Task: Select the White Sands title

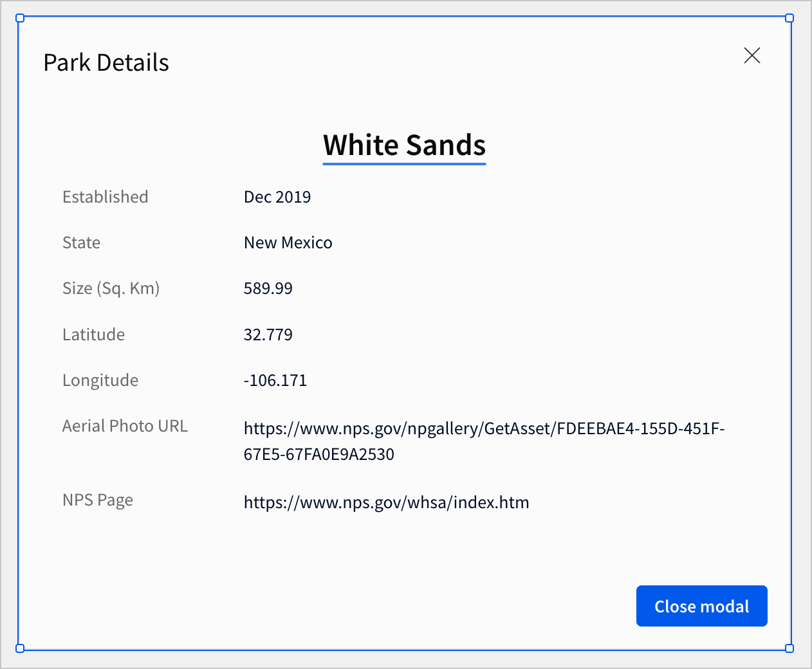Action: click(404, 145)
